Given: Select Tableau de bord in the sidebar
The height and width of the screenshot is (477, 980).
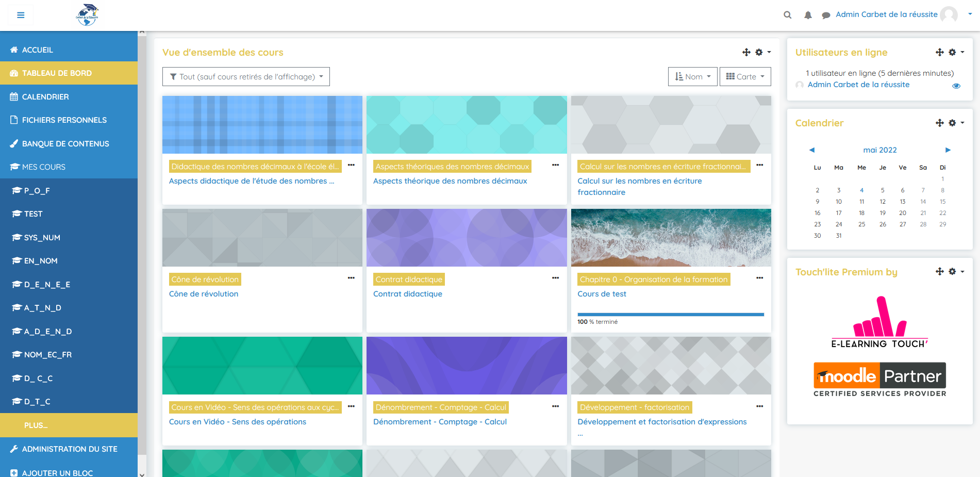Looking at the screenshot, I should (x=69, y=73).
